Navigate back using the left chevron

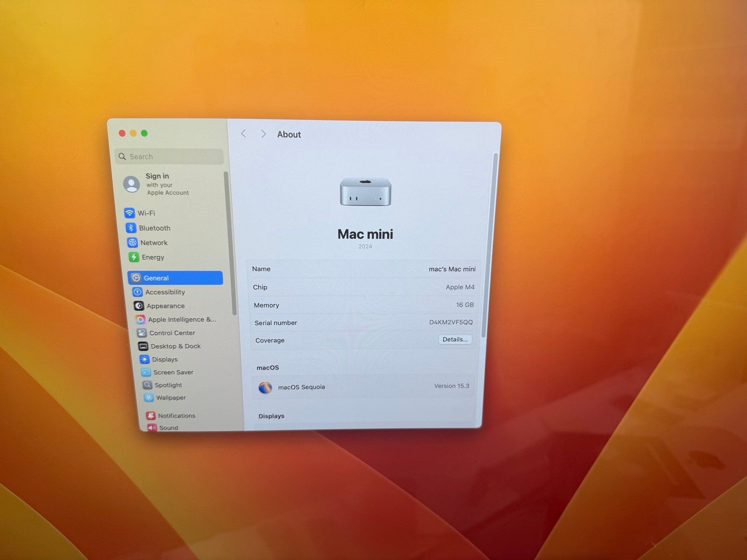tap(243, 134)
